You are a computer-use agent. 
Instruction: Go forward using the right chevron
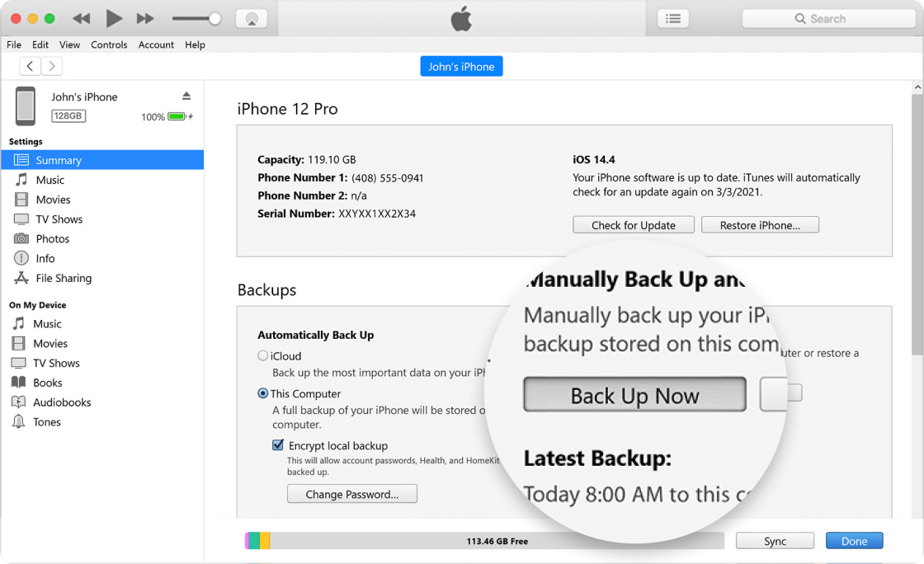pyautogui.click(x=52, y=67)
